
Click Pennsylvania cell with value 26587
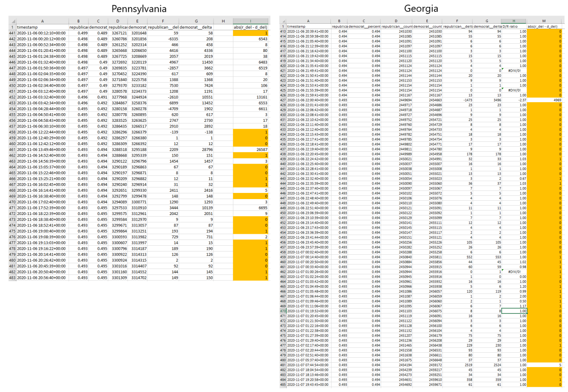coord(251,150)
